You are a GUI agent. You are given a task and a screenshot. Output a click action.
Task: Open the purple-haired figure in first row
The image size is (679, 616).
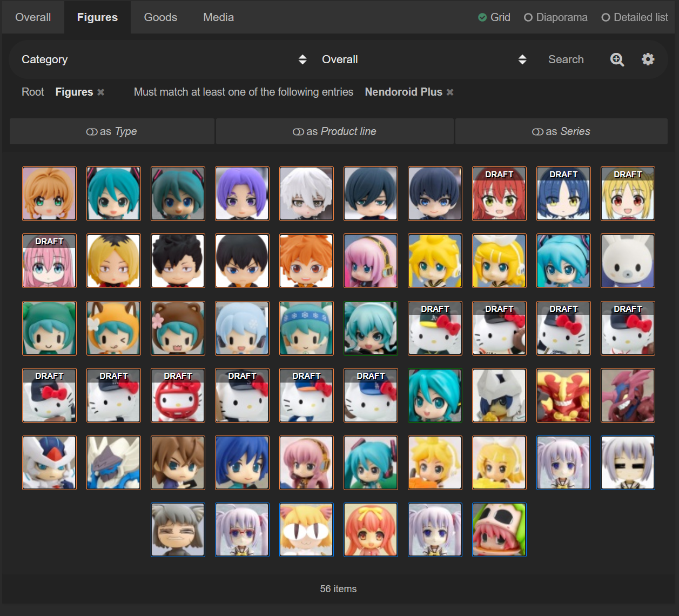[242, 193]
